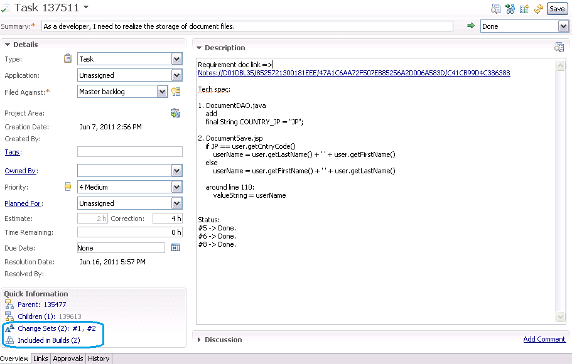Screen dimensions: 572x364
Task: Open the Priority Medium dropdown
Action: click(177, 187)
